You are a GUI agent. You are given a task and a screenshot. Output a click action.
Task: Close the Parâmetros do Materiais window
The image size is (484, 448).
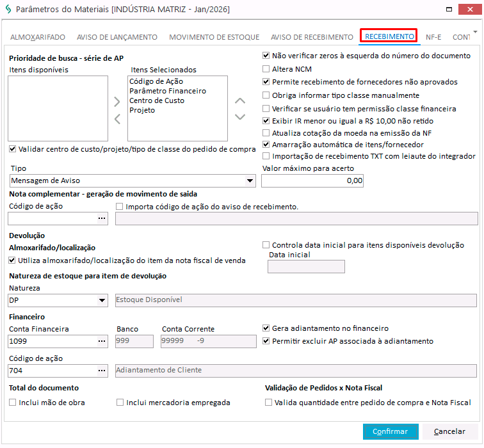[x=470, y=9]
